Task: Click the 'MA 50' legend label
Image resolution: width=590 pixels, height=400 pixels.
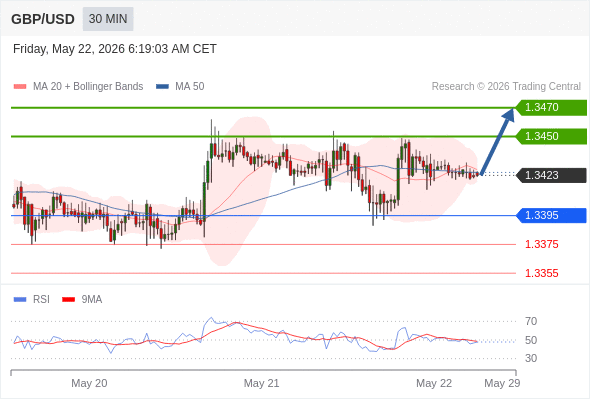Action: click(x=190, y=87)
